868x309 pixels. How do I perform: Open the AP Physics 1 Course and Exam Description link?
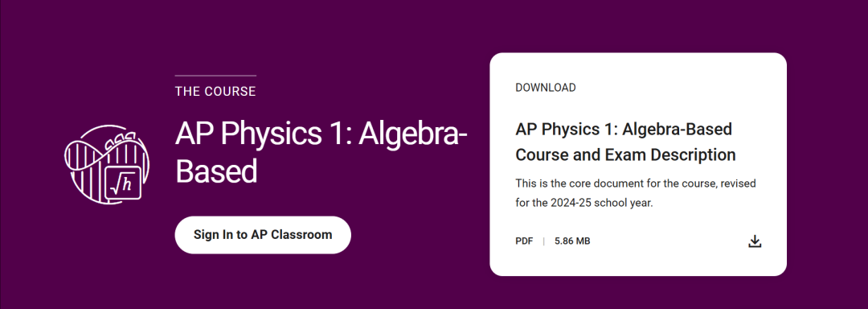pyautogui.click(x=625, y=142)
